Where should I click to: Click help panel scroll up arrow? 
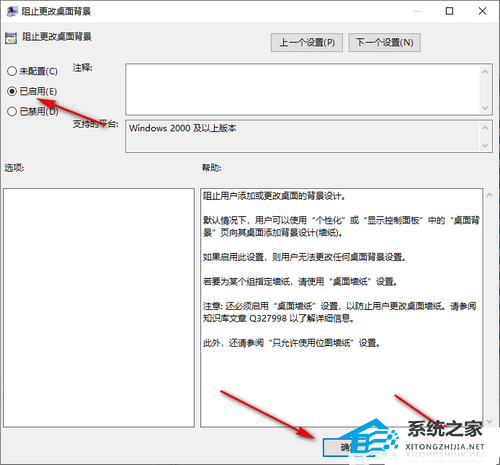coord(489,195)
